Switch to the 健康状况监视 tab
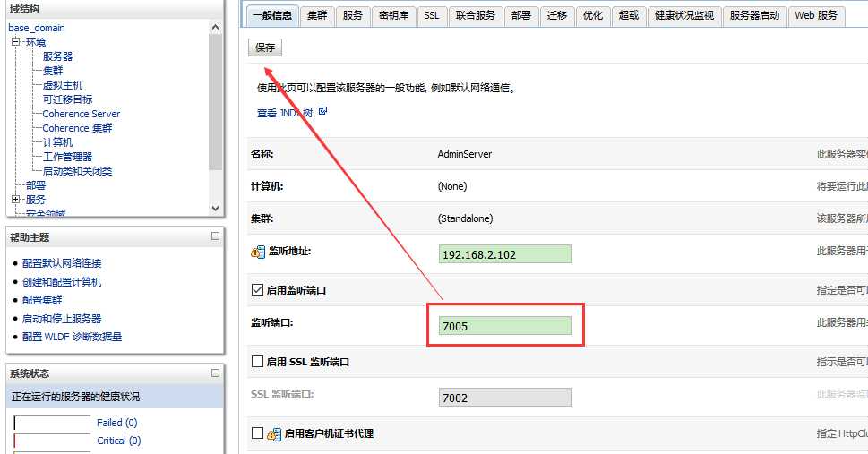Screen dimensions: 868x454 click(684, 16)
